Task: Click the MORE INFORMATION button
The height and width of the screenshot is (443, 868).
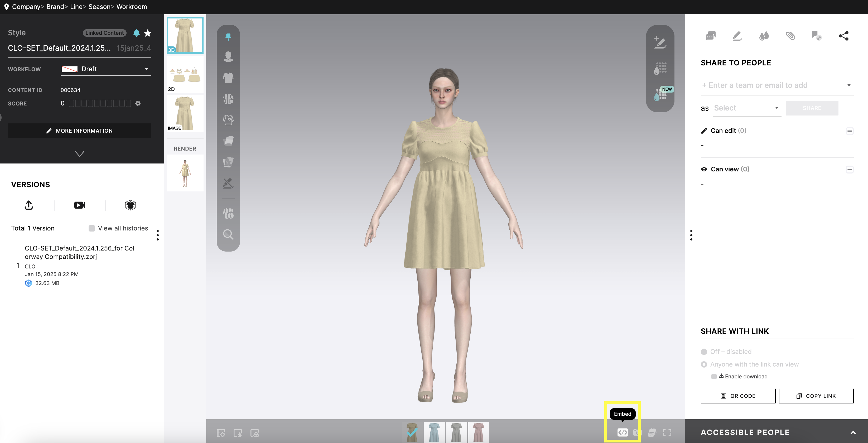Action: click(80, 131)
